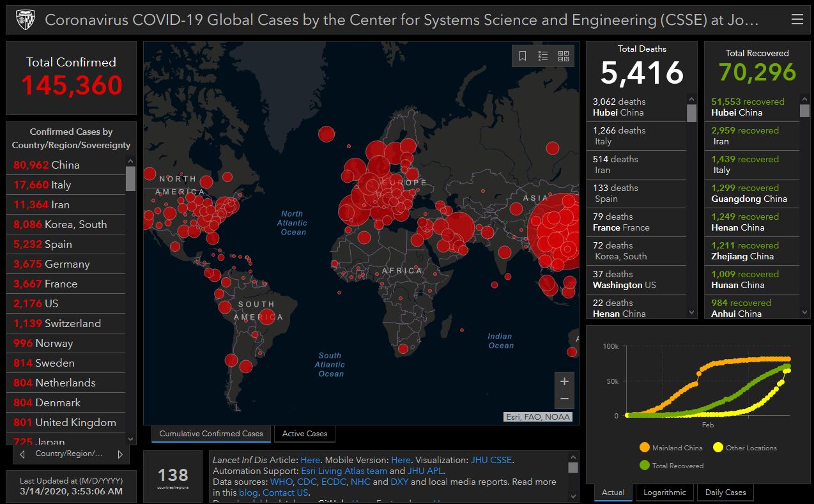The width and height of the screenshot is (814, 504).
Task: Select Italy in confirmed cases list
Action: pyautogui.click(x=66, y=185)
